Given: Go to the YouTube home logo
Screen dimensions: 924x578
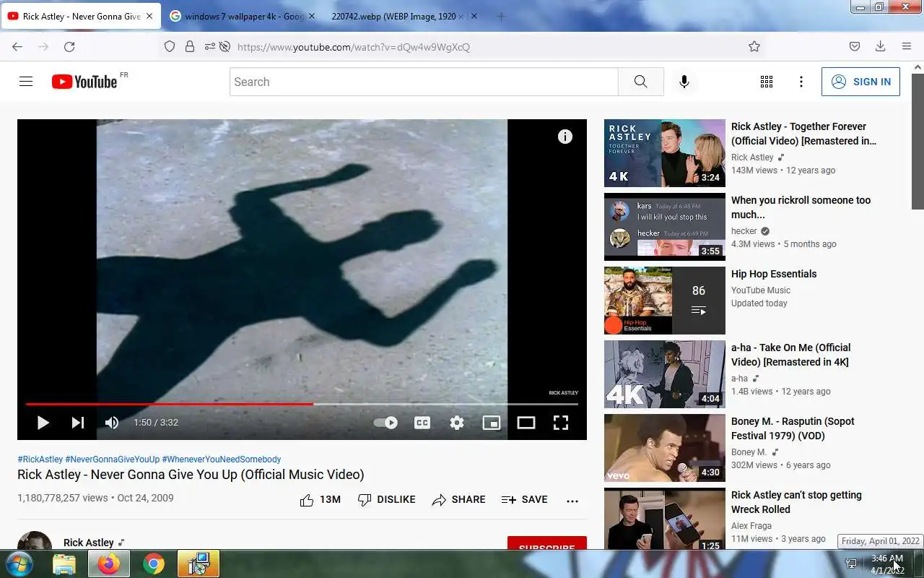Looking at the screenshot, I should [x=84, y=82].
